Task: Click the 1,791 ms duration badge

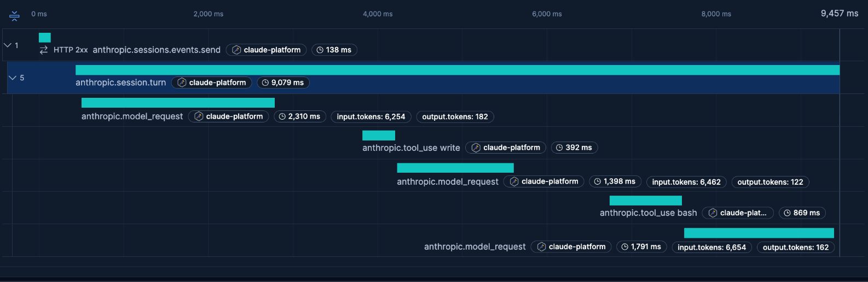Action: point(642,246)
